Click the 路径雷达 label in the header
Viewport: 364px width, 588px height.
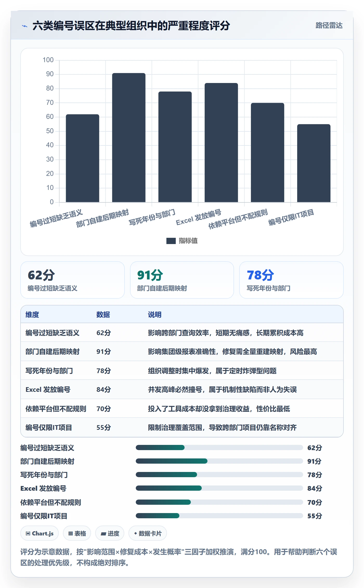tap(329, 25)
